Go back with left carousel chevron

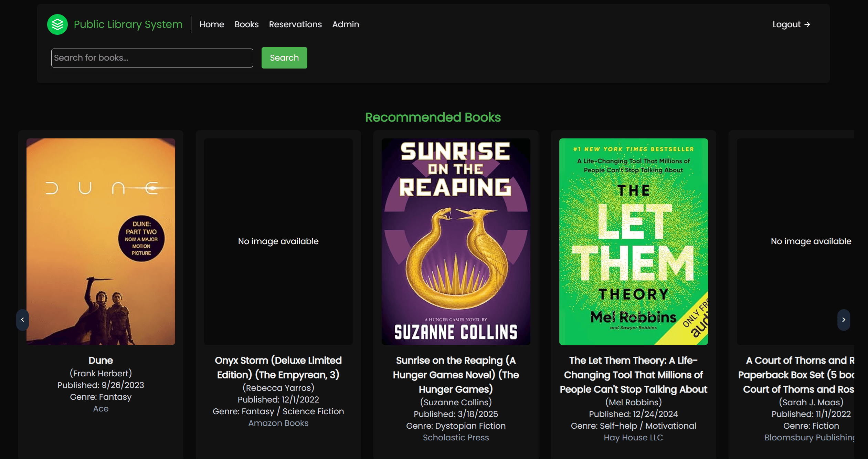23,320
